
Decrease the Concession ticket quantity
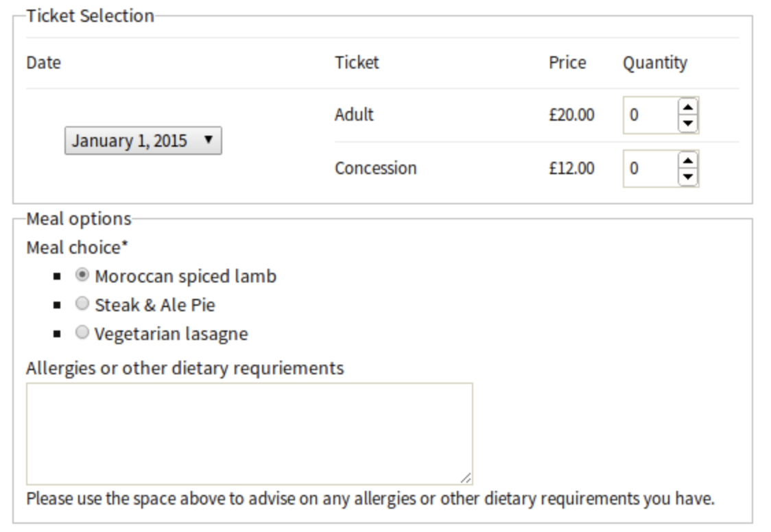[x=688, y=177]
